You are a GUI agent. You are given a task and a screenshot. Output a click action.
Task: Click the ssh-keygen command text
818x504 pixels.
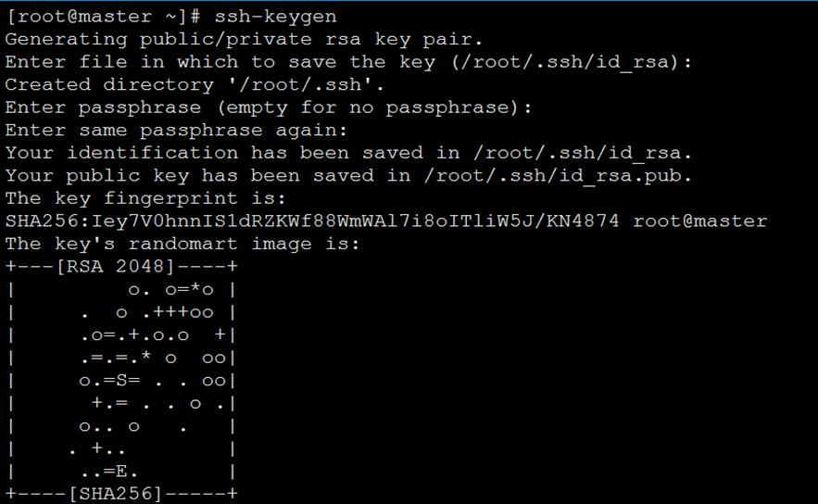pos(275,17)
